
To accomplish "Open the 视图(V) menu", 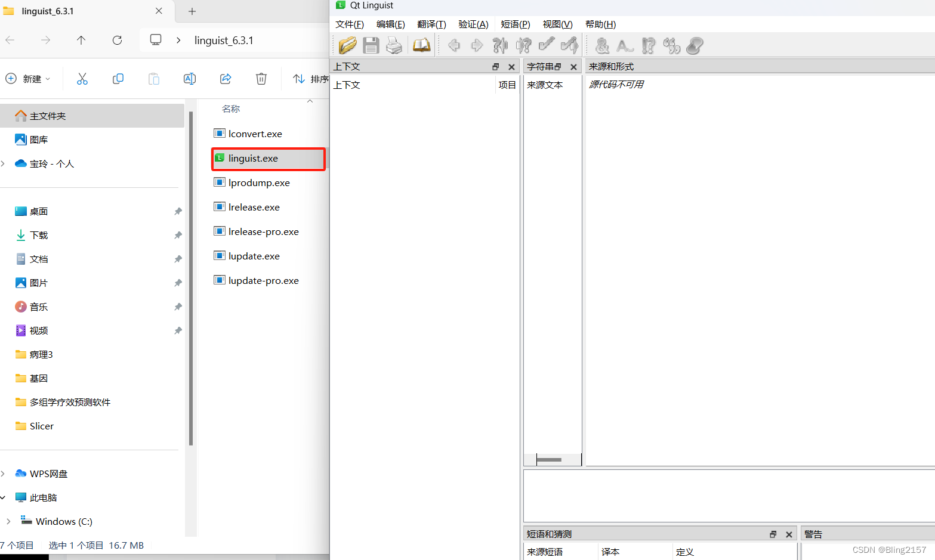I will (558, 24).
